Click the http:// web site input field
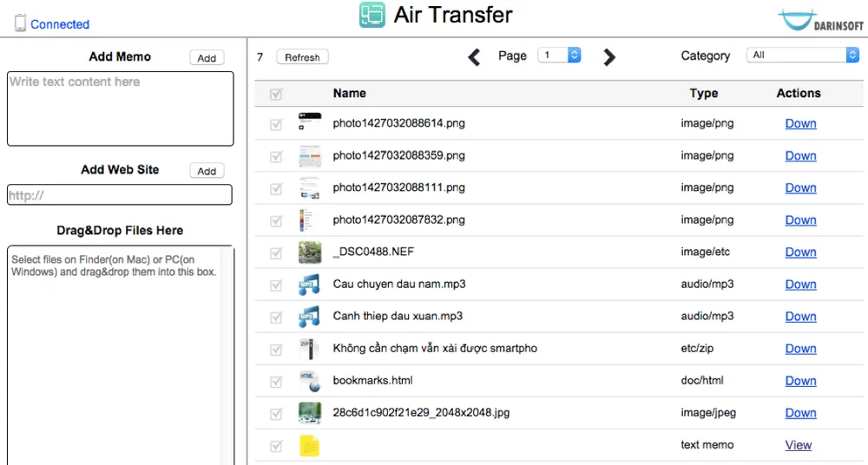The width and height of the screenshot is (868, 465). pos(120,195)
